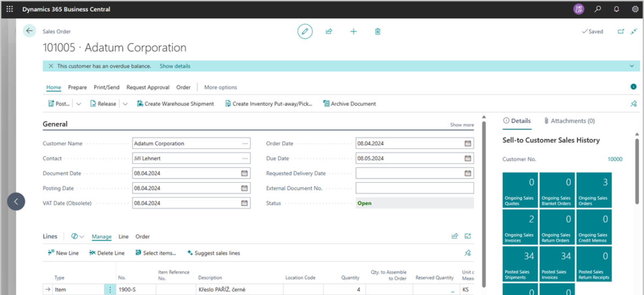Click the plus icon to create new order

pyautogui.click(x=353, y=32)
